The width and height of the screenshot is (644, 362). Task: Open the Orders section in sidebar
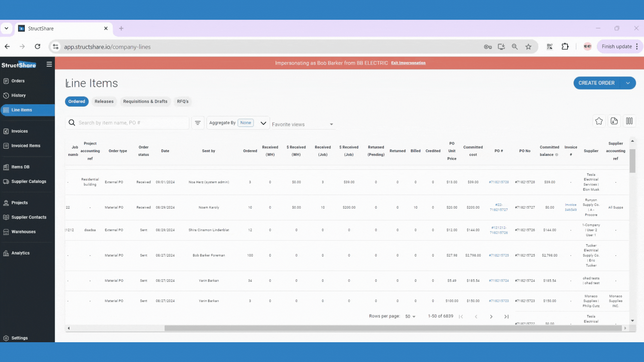coord(18,80)
